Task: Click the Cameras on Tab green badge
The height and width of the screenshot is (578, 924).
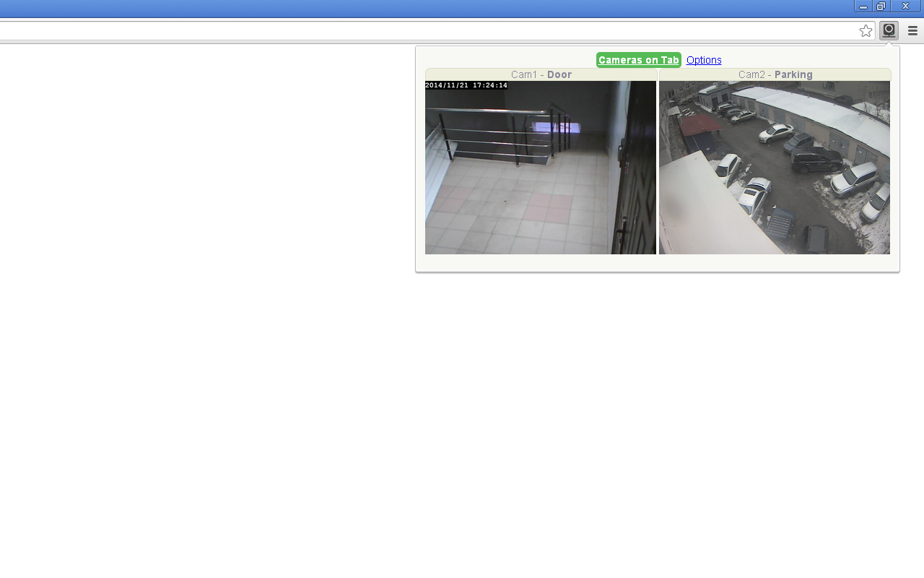Action: 638,60
